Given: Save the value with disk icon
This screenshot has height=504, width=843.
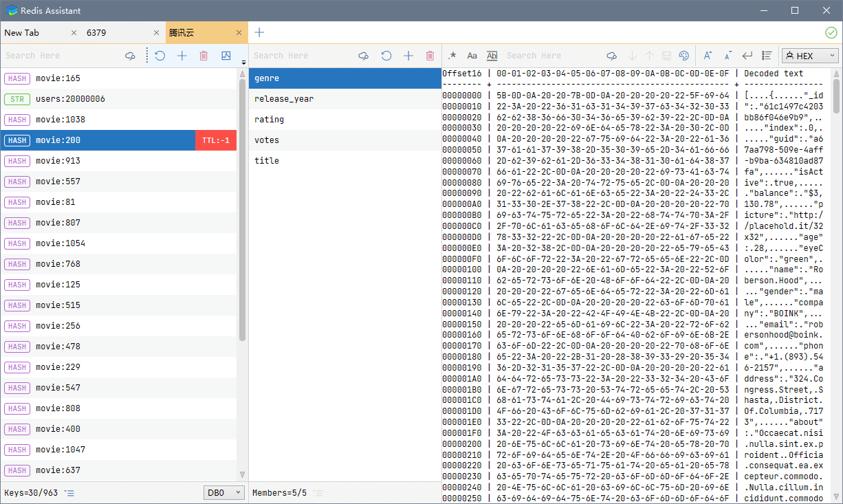Looking at the screenshot, I should (666, 56).
